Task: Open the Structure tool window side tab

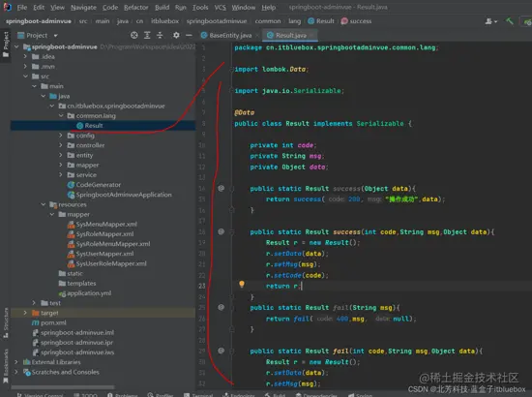Action: [x=6, y=323]
